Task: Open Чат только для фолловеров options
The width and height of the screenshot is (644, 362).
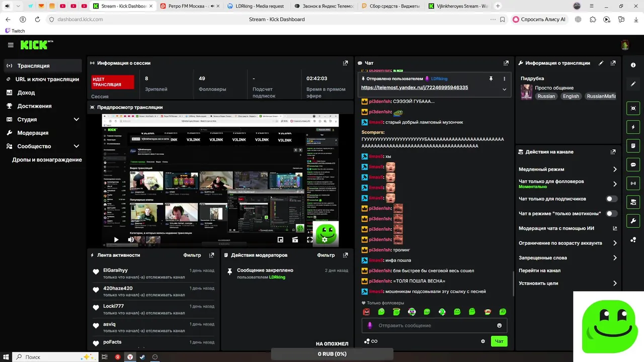Action: [x=568, y=184]
